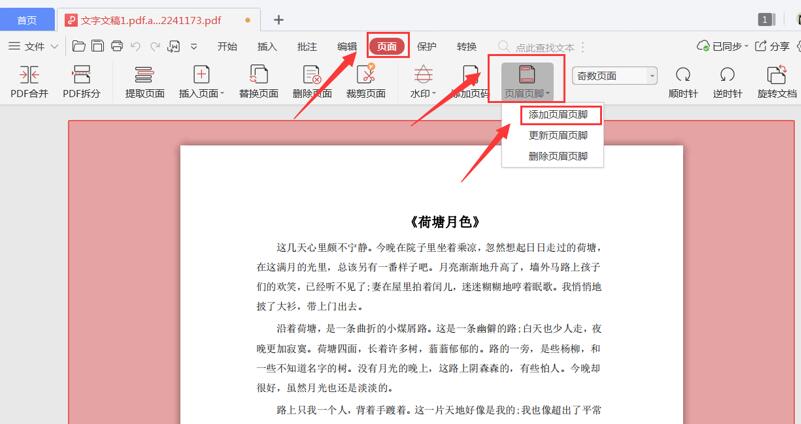Switch to the 转换 tab
The width and height of the screenshot is (801, 424).
point(466,46)
